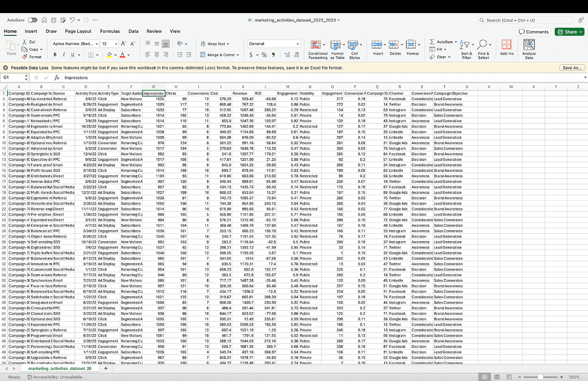Open the font color dropdown arrow
Image resolution: width=588 pixels, height=381 pixels.
[x=129, y=55]
